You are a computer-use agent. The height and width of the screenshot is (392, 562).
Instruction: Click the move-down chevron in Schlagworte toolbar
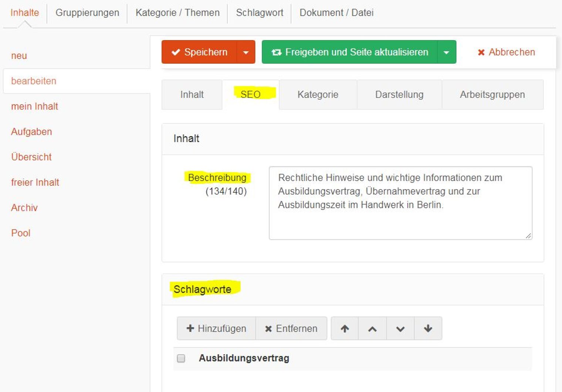400,328
